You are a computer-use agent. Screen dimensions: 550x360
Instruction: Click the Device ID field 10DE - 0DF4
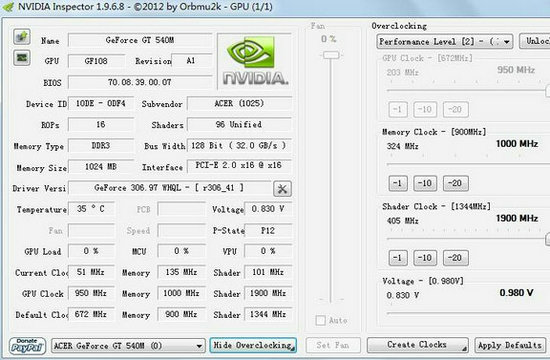101,104
